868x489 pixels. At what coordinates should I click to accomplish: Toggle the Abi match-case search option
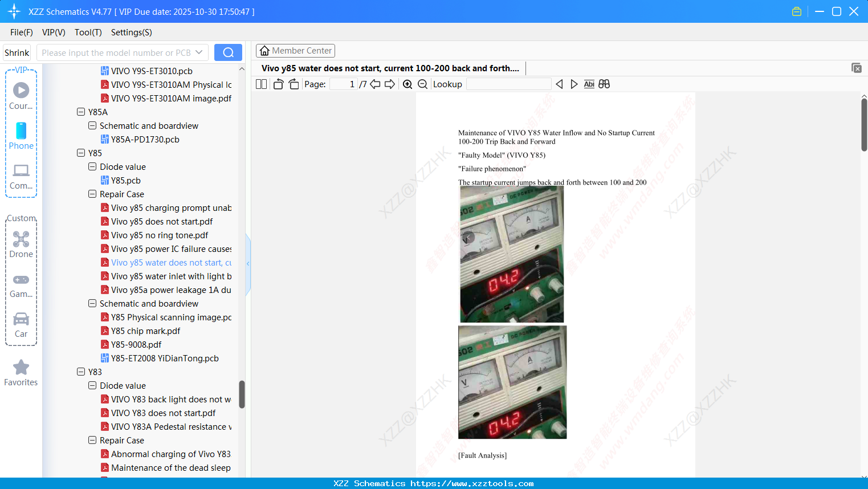[x=589, y=84]
